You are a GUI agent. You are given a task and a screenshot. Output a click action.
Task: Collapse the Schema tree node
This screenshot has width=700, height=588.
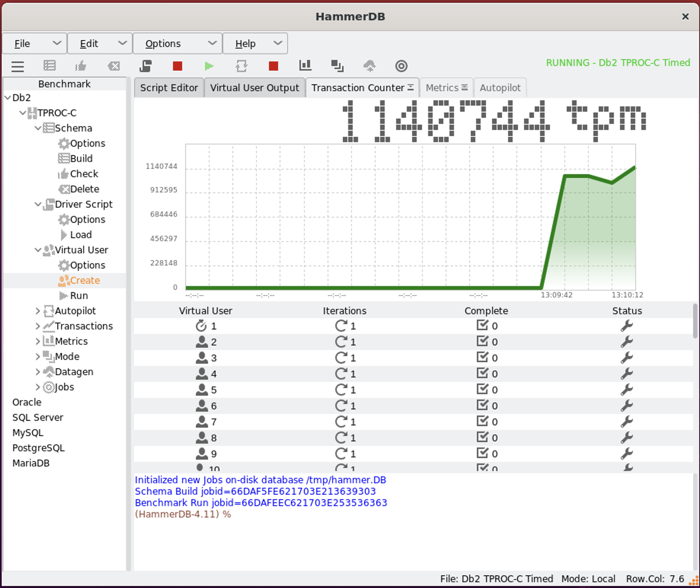click(38, 128)
